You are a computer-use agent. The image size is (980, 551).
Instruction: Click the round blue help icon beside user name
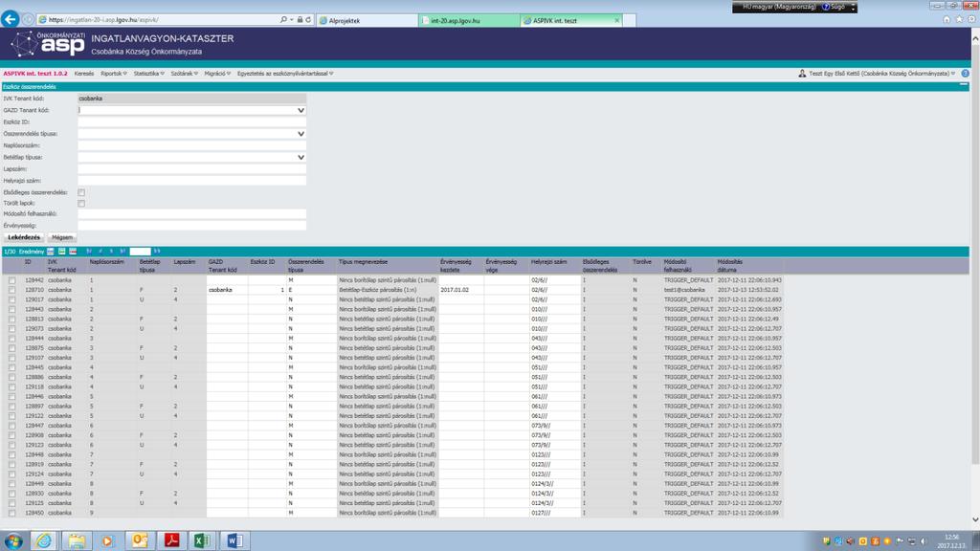point(965,73)
